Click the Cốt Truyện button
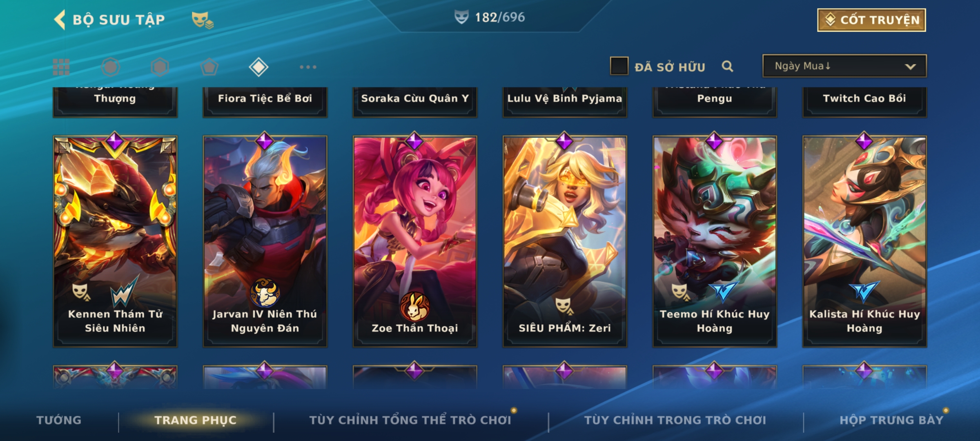Screen dimensions: 980x441 click(x=871, y=20)
